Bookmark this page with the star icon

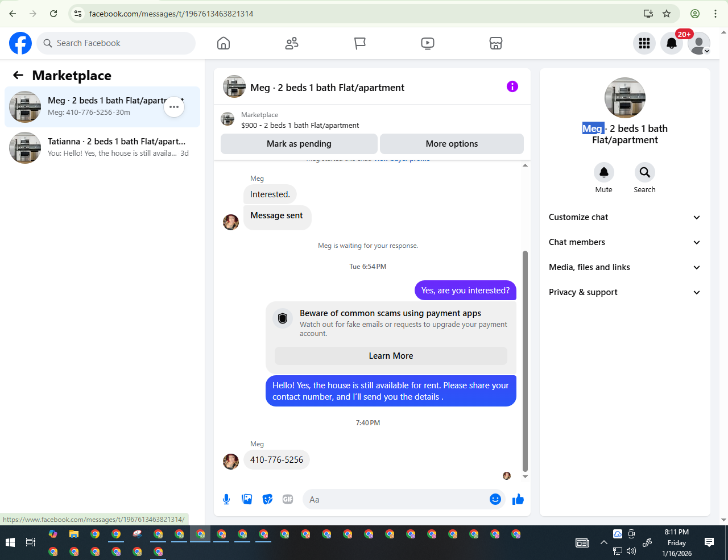pos(667,14)
